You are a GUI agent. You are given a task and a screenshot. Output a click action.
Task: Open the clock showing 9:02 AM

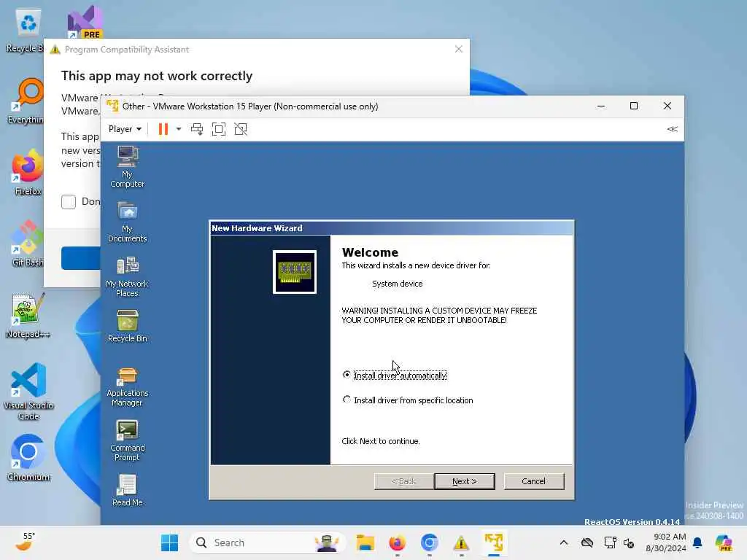coord(665,542)
